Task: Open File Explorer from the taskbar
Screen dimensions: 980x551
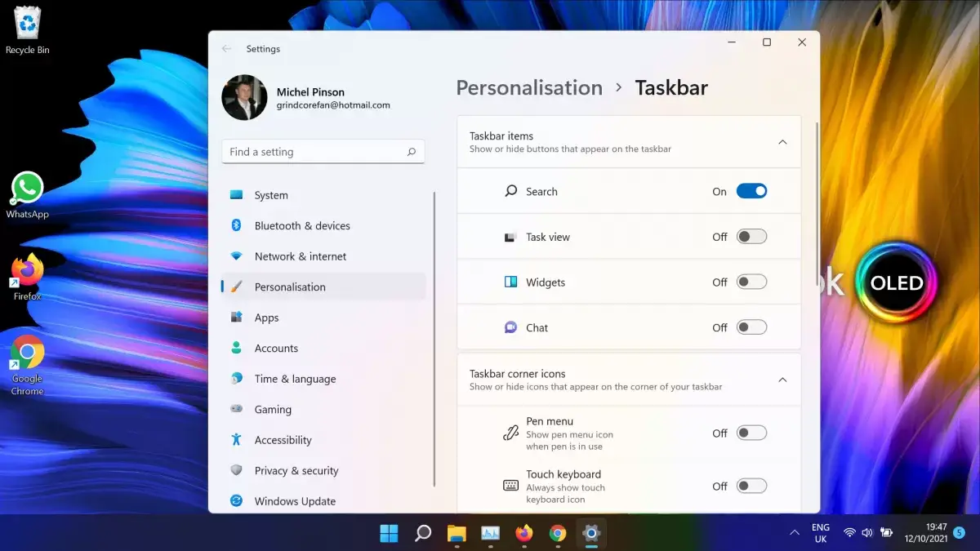Action: pos(457,533)
